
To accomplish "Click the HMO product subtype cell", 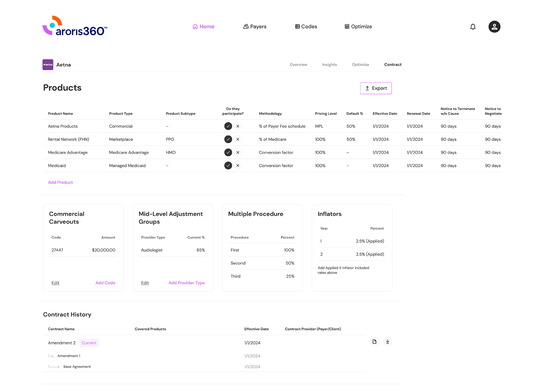I will pos(171,153).
